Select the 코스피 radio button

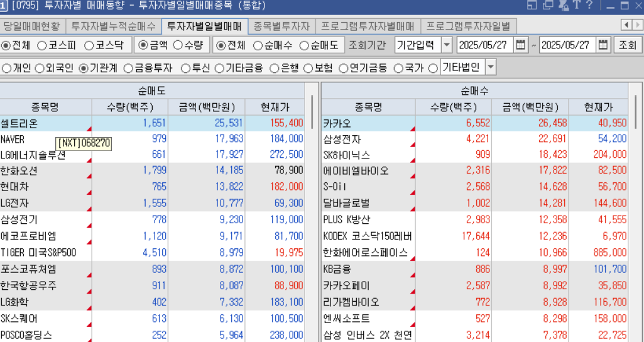pos(42,45)
